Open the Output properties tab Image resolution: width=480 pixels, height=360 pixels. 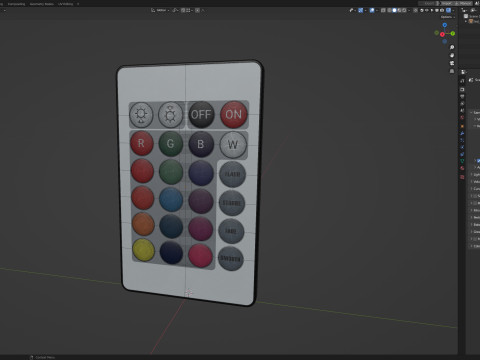(462, 96)
